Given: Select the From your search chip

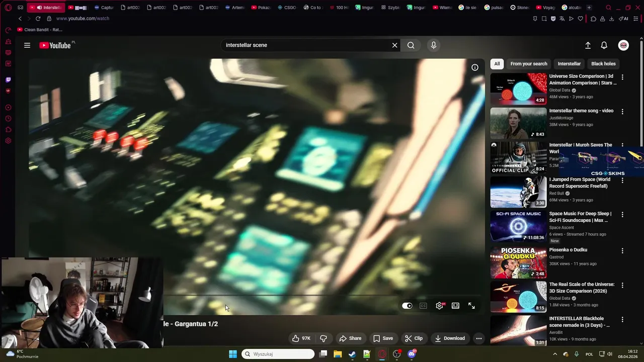Looking at the screenshot, I should pyautogui.click(x=529, y=64).
